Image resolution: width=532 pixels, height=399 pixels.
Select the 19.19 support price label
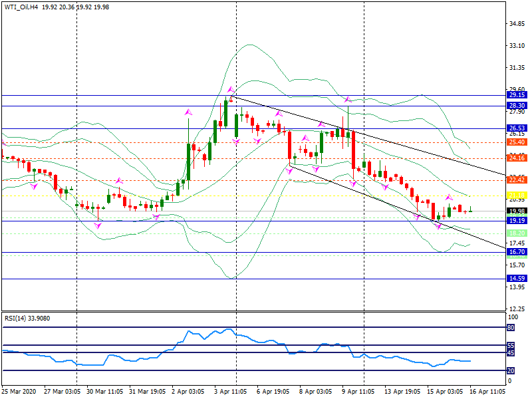[x=517, y=220]
